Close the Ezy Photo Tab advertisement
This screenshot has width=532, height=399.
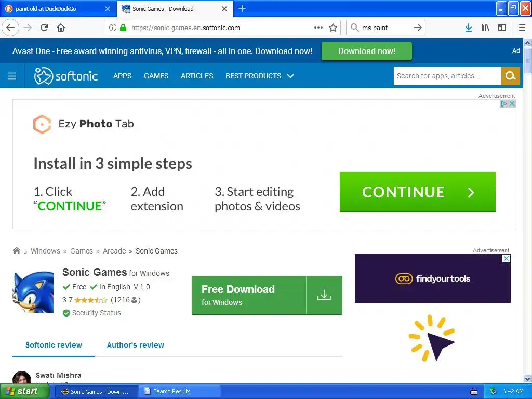[512, 104]
